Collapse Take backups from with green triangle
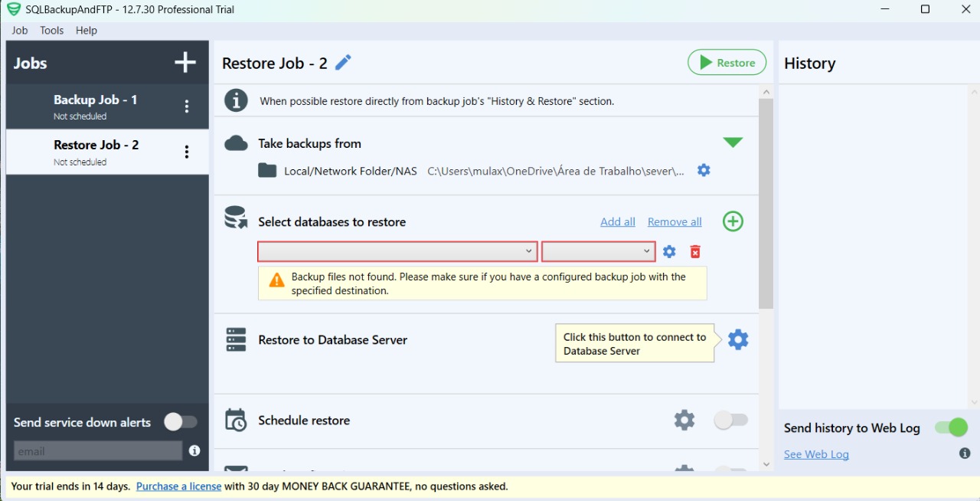 point(733,143)
